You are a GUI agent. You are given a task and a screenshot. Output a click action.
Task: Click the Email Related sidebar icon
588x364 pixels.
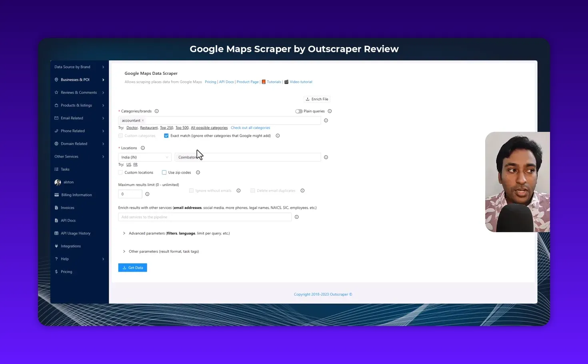coord(56,118)
